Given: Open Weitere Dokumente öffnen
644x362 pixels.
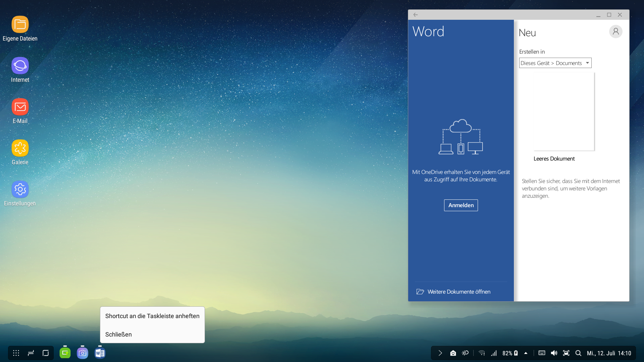Looking at the screenshot, I should (453, 292).
